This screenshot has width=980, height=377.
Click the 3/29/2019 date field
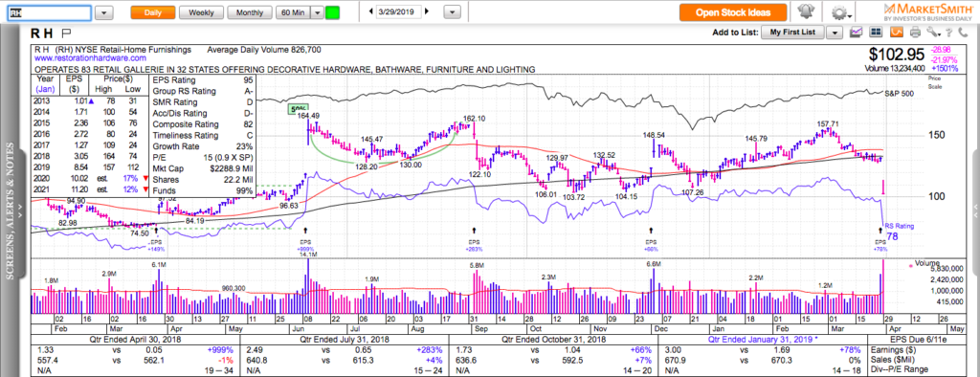[x=399, y=11]
